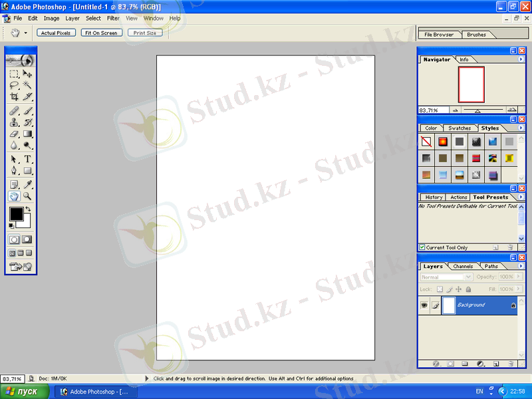This screenshot has width=532, height=399.
Task: Select the Rectangular Marquee tool
Action: coord(14,74)
